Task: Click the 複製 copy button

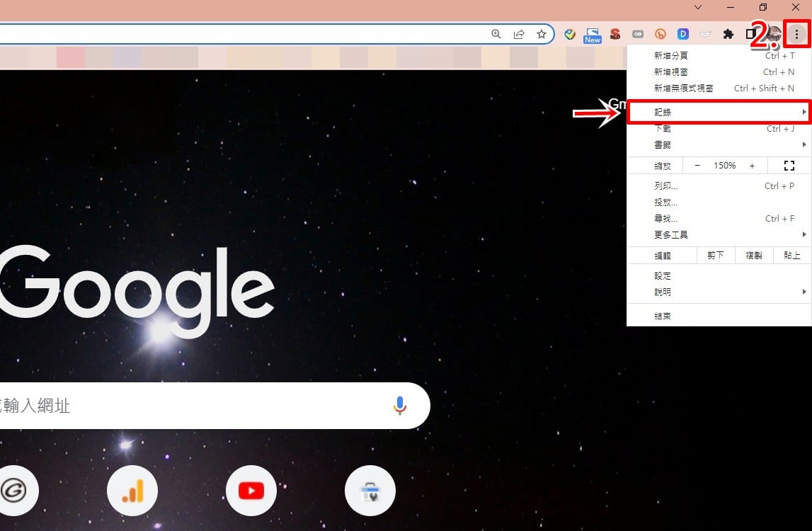Action: tap(753, 256)
